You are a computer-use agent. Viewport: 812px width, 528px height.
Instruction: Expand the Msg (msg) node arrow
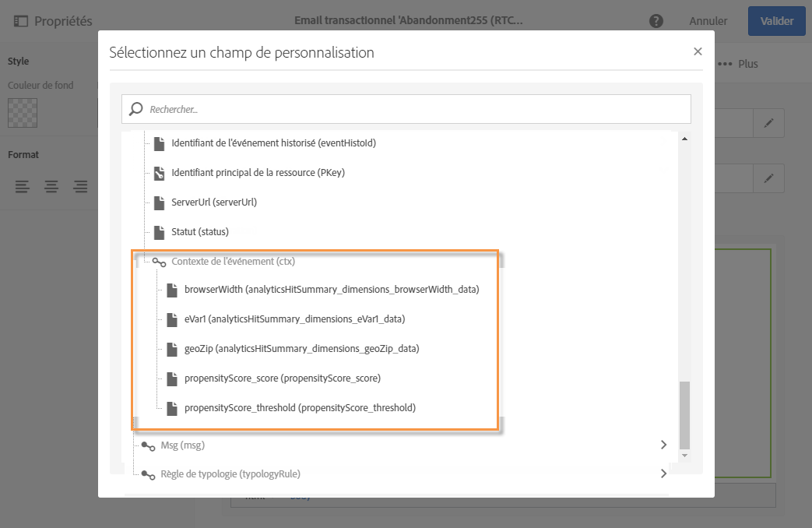click(663, 445)
